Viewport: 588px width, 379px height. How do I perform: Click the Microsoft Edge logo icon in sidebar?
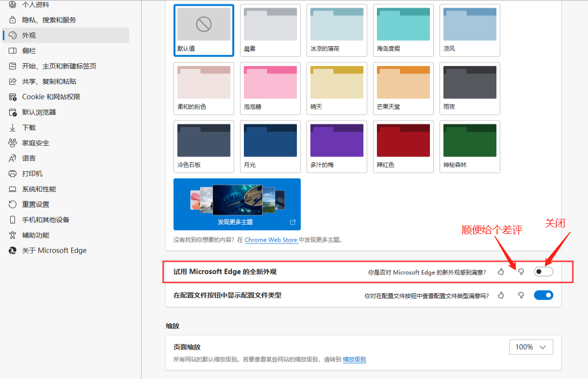click(x=13, y=251)
